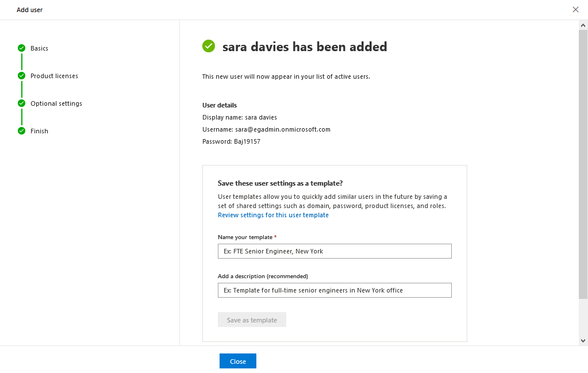Go to the Basics step label

pyautogui.click(x=40, y=48)
